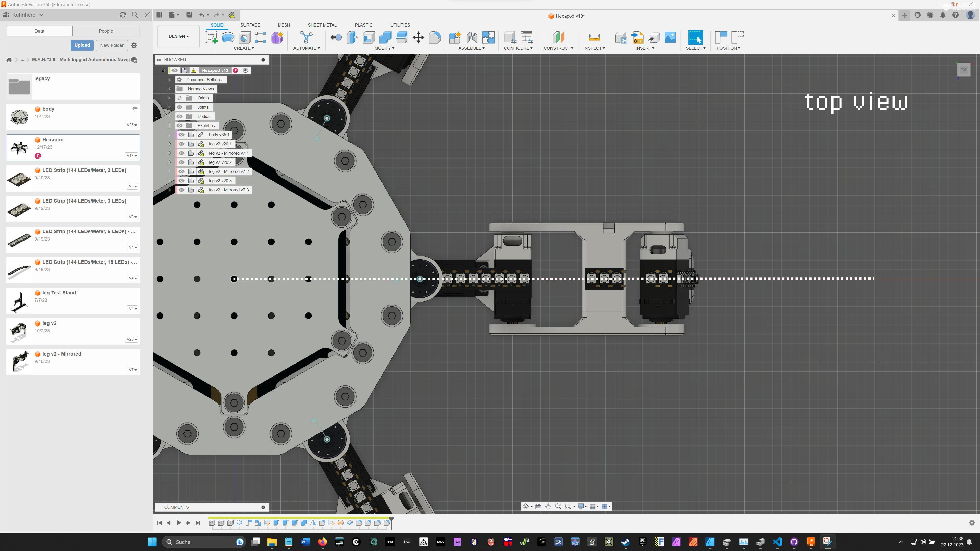This screenshot has height=551, width=980.
Task: Open the INSPECT dropdown menu
Action: (x=594, y=48)
